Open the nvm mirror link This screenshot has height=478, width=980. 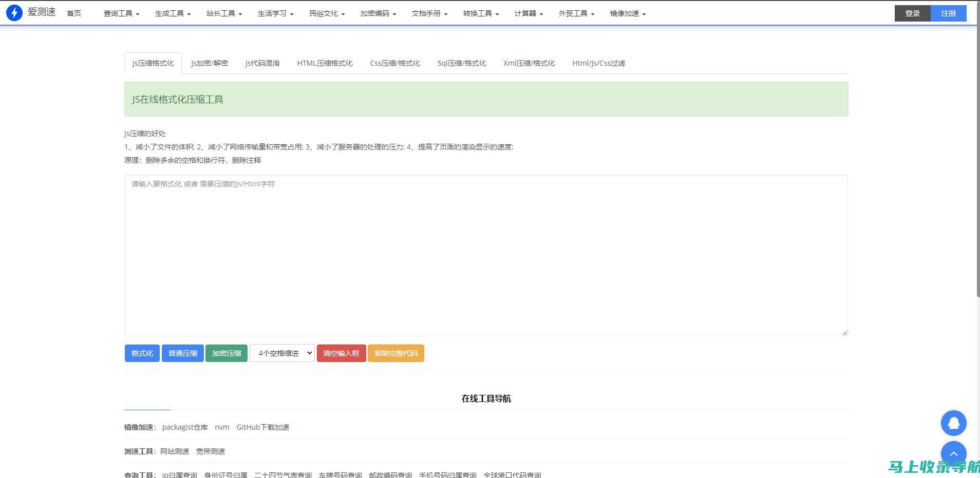(x=222, y=427)
